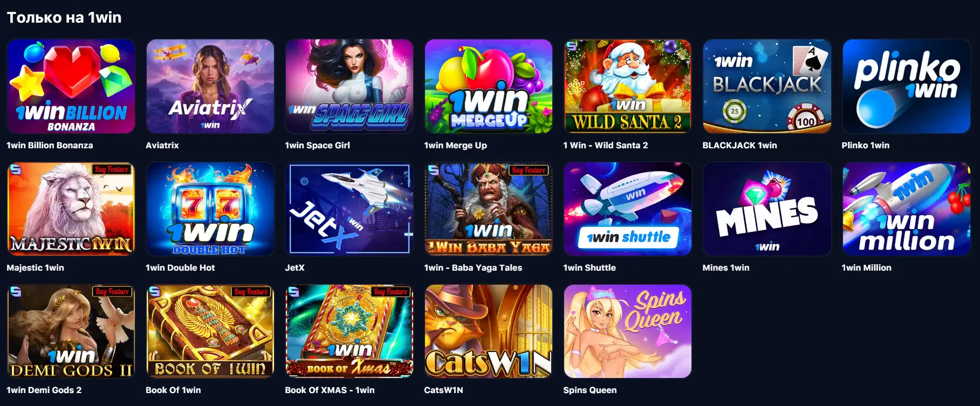The width and height of the screenshot is (980, 406).
Task: Launch the JetX game thumbnail
Action: pos(349,209)
